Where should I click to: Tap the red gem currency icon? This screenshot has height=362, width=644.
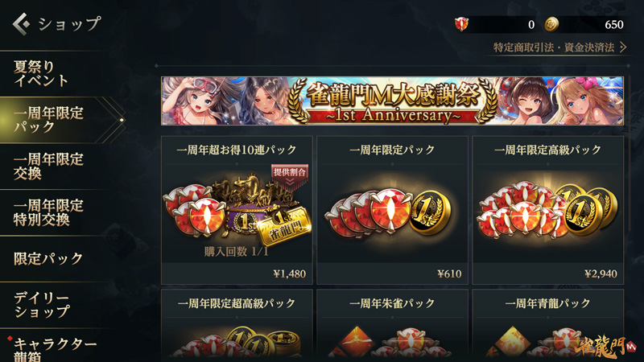(461, 24)
